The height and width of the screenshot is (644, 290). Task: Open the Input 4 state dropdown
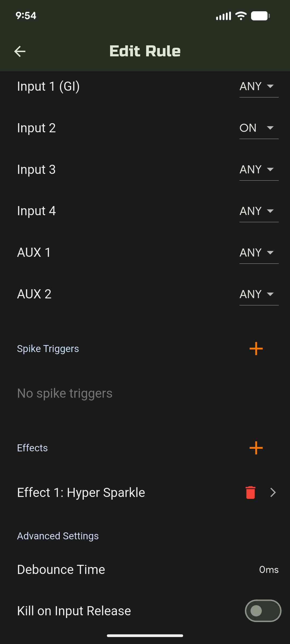(x=259, y=211)
